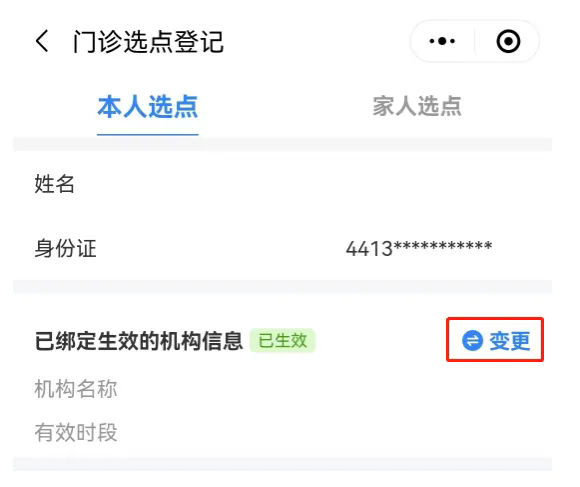Image resolution: width=580 pixels, height=487 pixels.
Task: Open the three-dot more options menu
Action: click(x=442, y=41)
